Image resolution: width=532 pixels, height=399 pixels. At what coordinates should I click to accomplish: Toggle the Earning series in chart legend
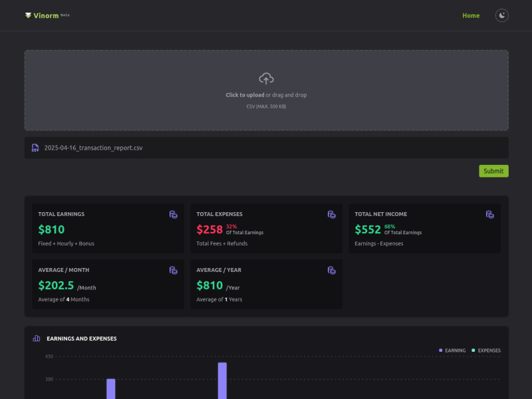(x=452, y=350)
